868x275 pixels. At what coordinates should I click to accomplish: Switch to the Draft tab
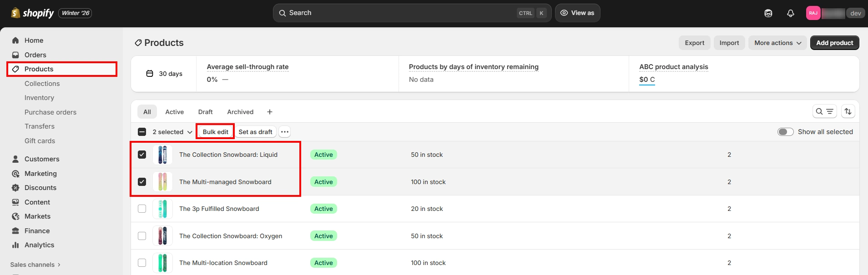(x=205, y=112)
